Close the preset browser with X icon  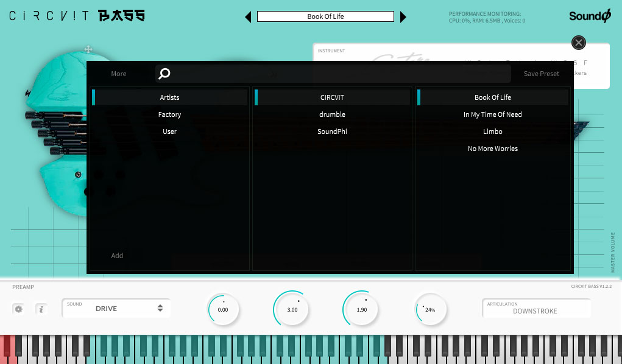578,42
